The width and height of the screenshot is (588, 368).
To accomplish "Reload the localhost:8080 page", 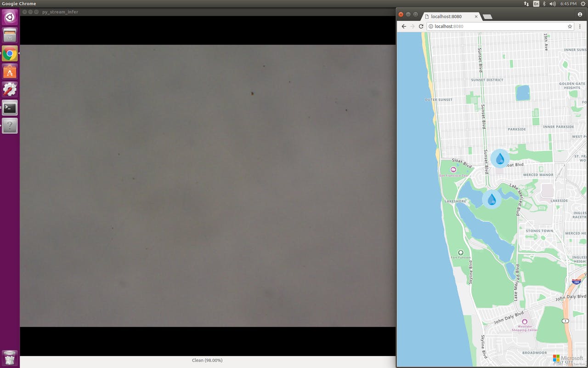I will click(421, 26).
